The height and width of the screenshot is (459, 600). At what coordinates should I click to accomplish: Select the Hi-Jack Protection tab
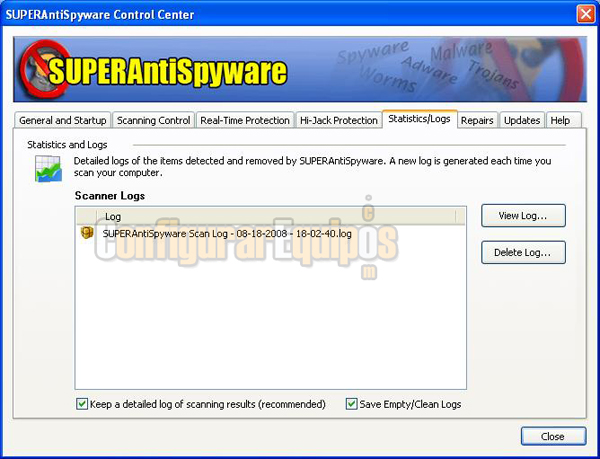click(x=339, y=120)
